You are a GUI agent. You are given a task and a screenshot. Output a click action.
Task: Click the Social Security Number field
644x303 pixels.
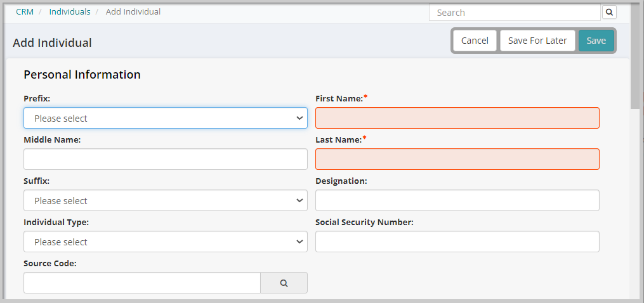click(x=457, y=242)
